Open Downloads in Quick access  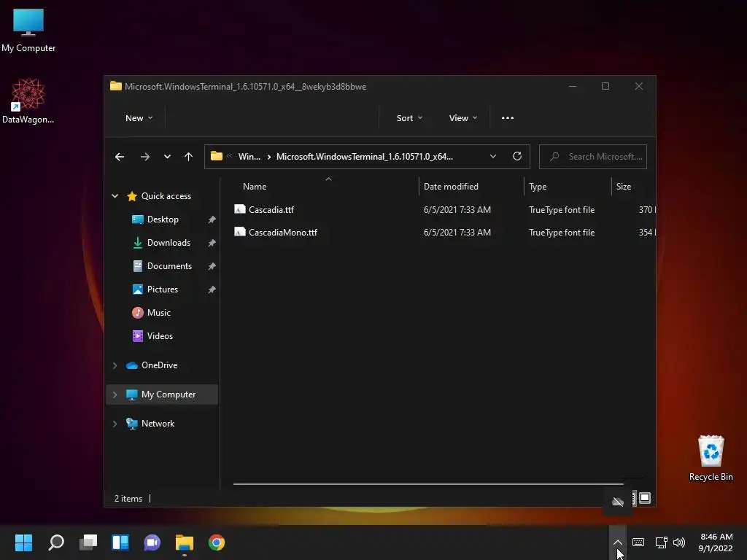[x=169, y=243]
